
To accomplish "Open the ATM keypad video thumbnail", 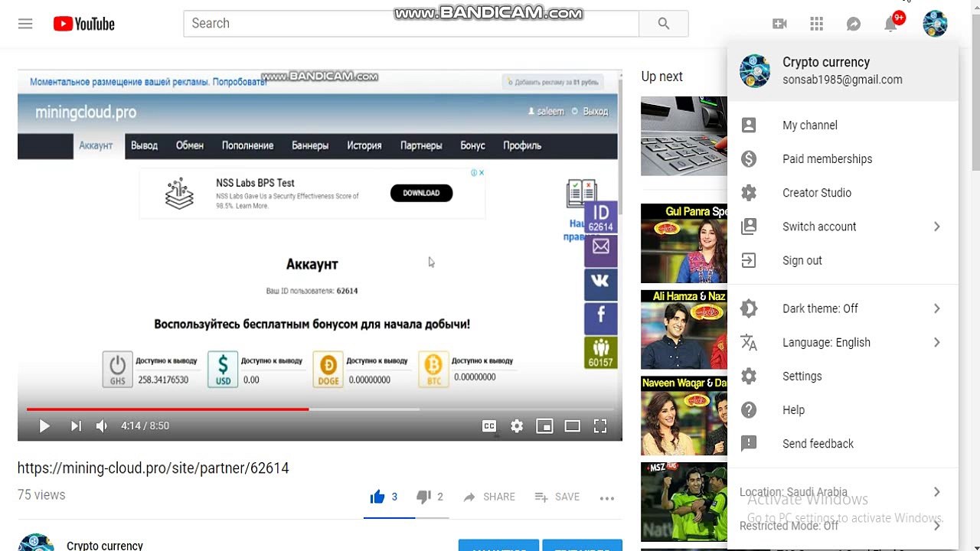I will (x=684, y=136).
